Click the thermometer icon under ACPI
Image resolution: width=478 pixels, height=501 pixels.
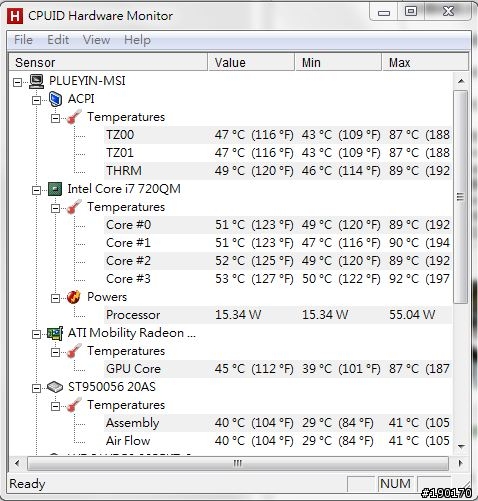point(74,117)
